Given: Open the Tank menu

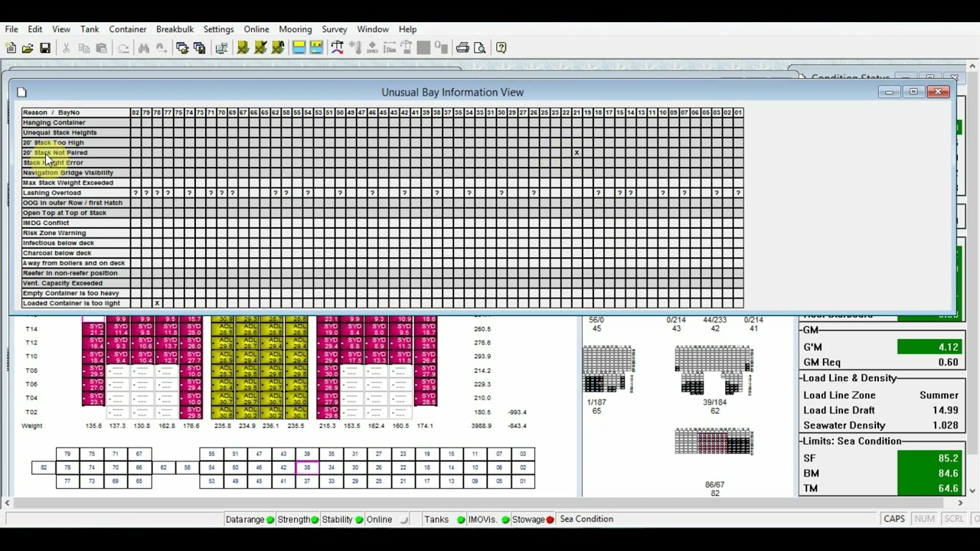Looking at the screenshot, I should pos(90,29).
